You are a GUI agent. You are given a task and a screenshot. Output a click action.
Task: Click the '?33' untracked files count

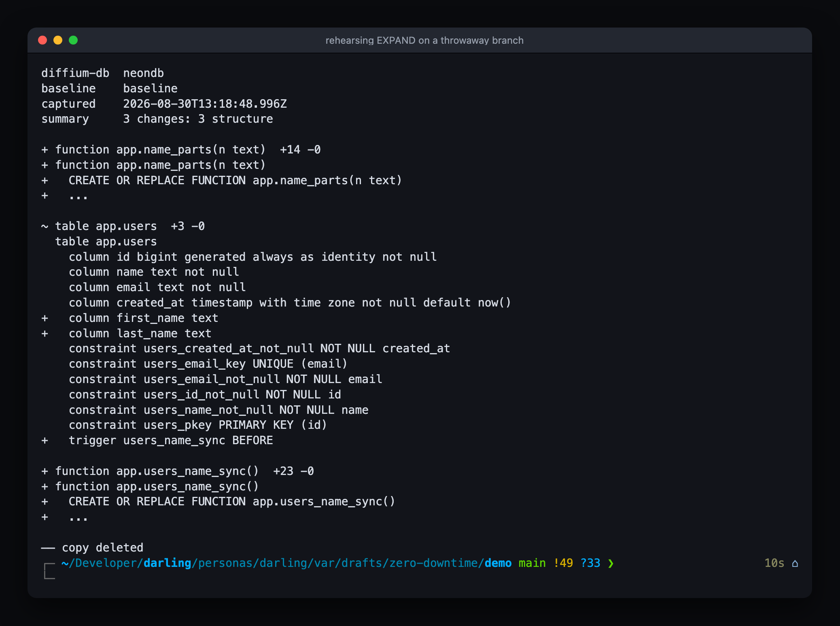[x=590, y=563]
